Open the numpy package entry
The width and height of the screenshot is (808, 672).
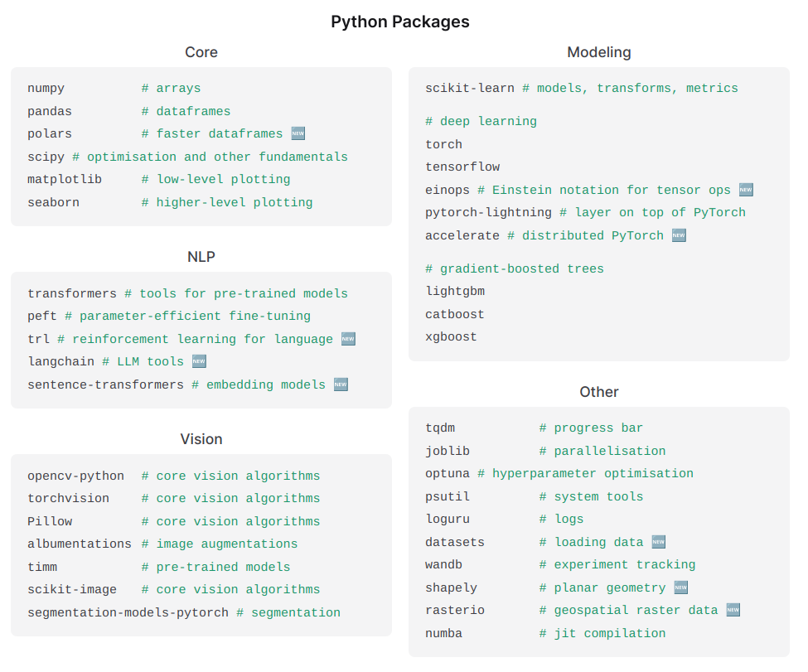[46, 88]
